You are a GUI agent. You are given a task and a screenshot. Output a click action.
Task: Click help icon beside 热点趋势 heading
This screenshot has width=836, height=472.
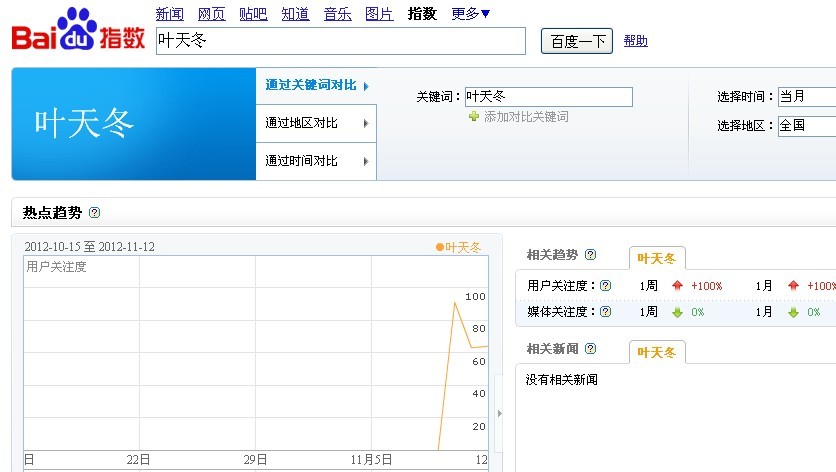95,213
